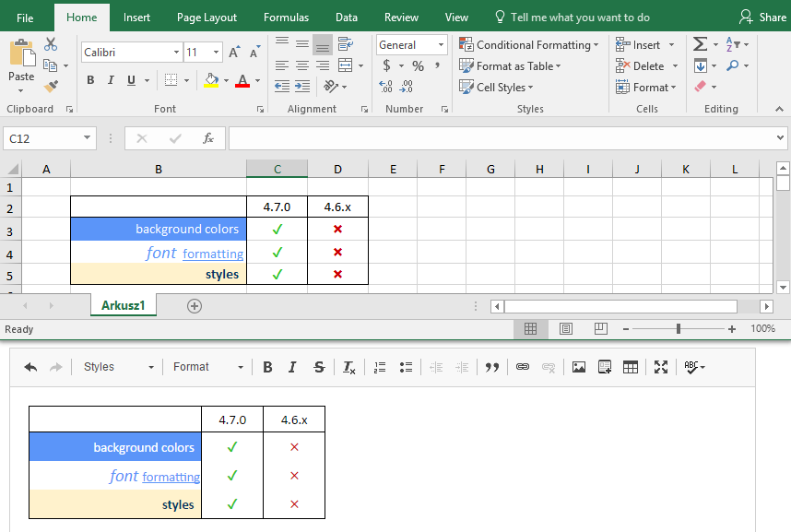Select the Arkusz1 sheet tab
This screenshot has height=532, width=791.
[124, 305]
